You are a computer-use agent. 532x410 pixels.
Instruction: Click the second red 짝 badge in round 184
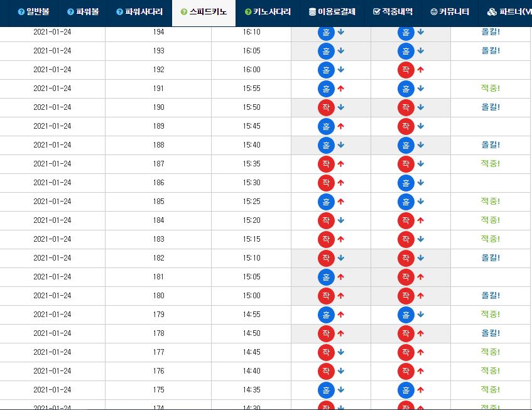[x=406, y=221]
